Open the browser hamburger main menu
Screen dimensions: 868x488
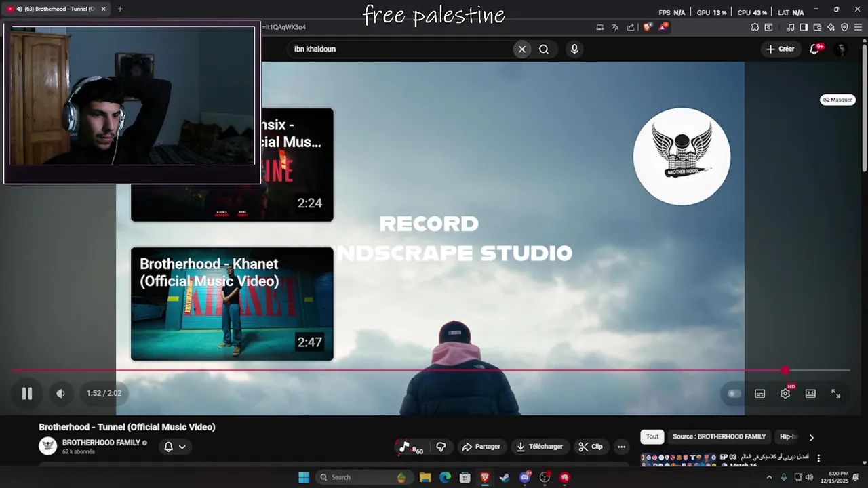[858, 27]
